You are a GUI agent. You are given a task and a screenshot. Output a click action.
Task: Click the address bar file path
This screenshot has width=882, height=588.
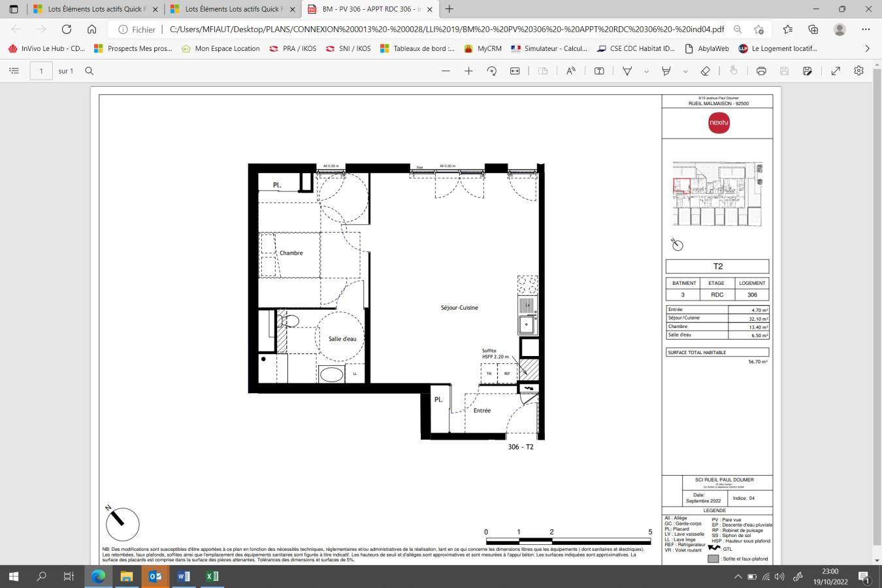447,29
